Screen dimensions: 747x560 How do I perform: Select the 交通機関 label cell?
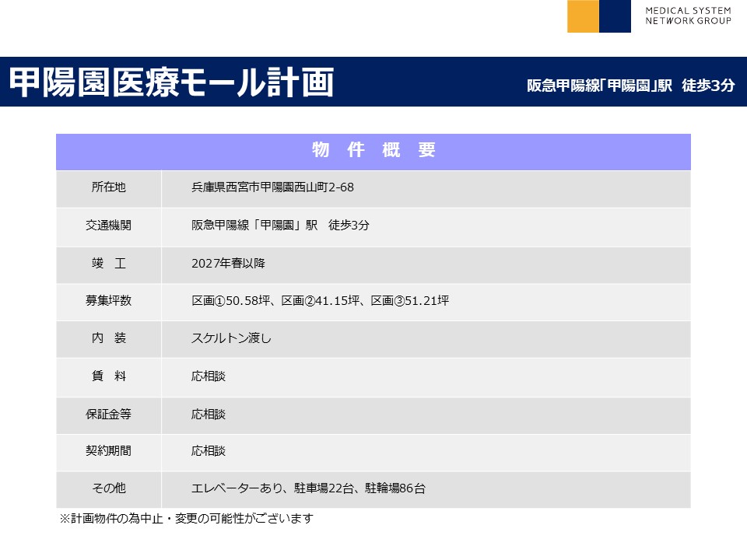click(109, 227)
